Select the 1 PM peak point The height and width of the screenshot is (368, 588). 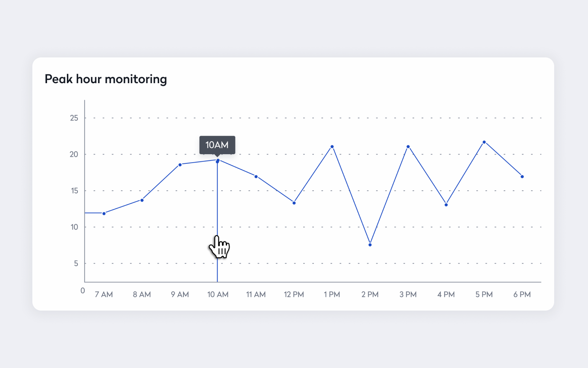click(x=332, y=147)
